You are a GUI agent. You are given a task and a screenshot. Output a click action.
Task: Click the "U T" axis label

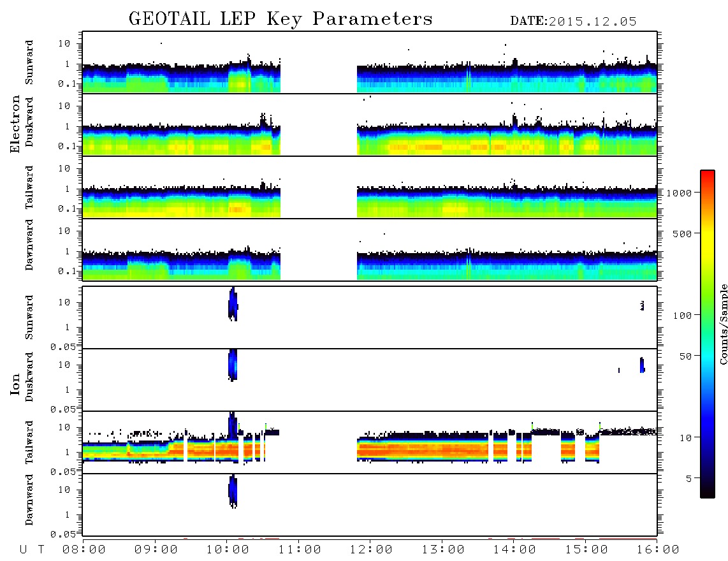tap(32, 550)
